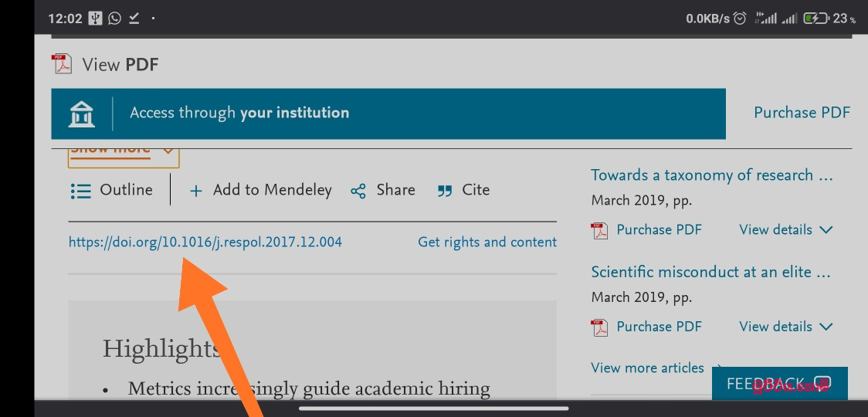
Task: Open the DOI link 10.1016/j.respol.2017.12.004
Action: click(x=205, y=242)
